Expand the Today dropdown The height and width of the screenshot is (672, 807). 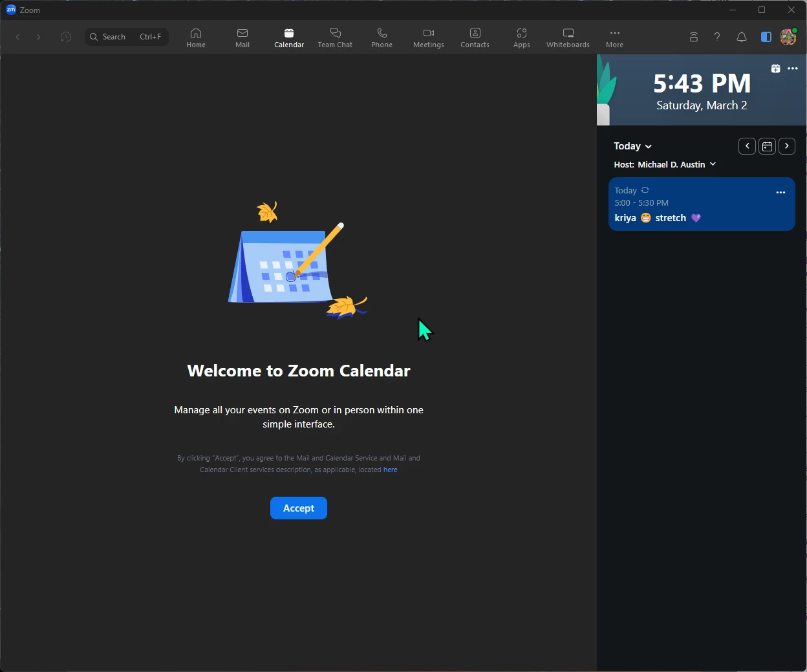(x=632, y=146)
